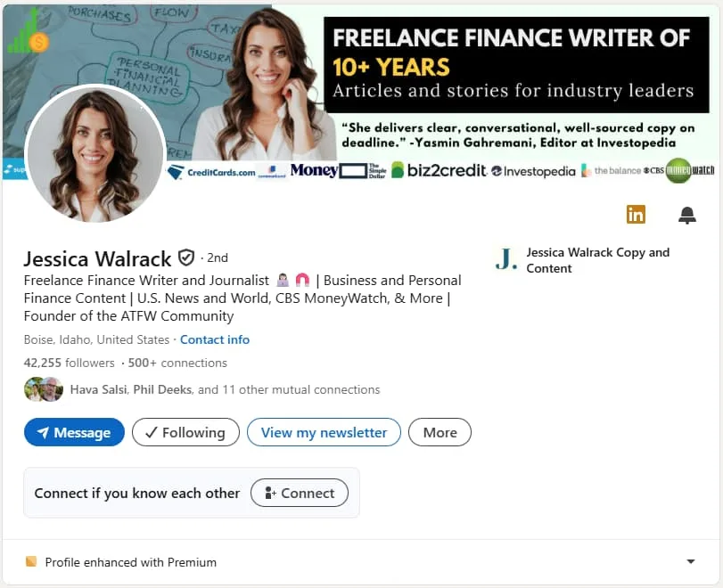Click the LinkedIn logo icon
The image size is (723, 588).
click(x=636, y=215)
